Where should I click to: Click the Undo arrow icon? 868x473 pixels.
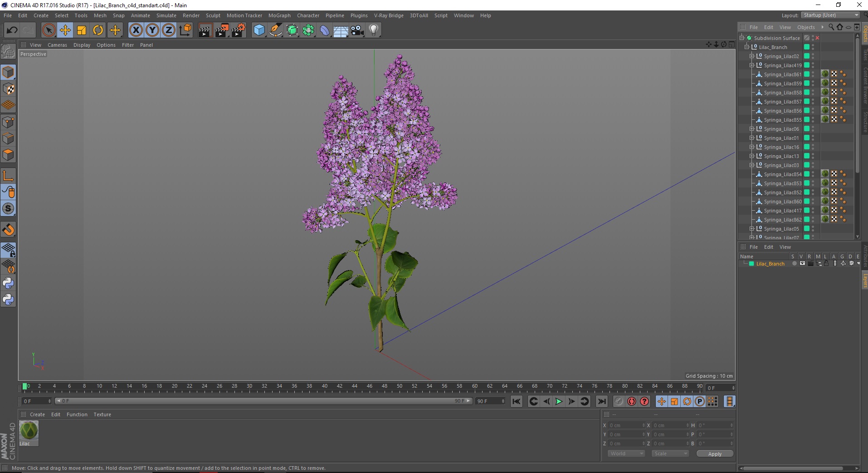coord(12,30)
